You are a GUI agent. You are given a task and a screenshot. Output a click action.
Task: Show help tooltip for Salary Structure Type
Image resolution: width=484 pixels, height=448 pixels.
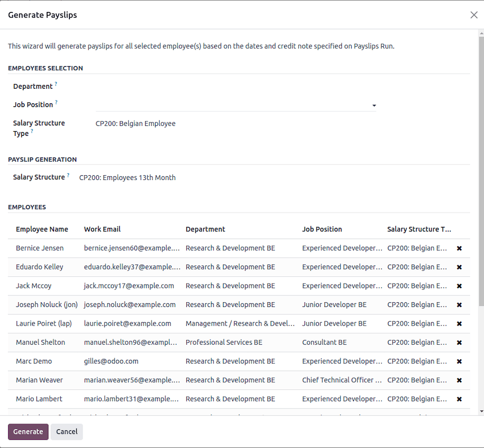tap(32, 132)
